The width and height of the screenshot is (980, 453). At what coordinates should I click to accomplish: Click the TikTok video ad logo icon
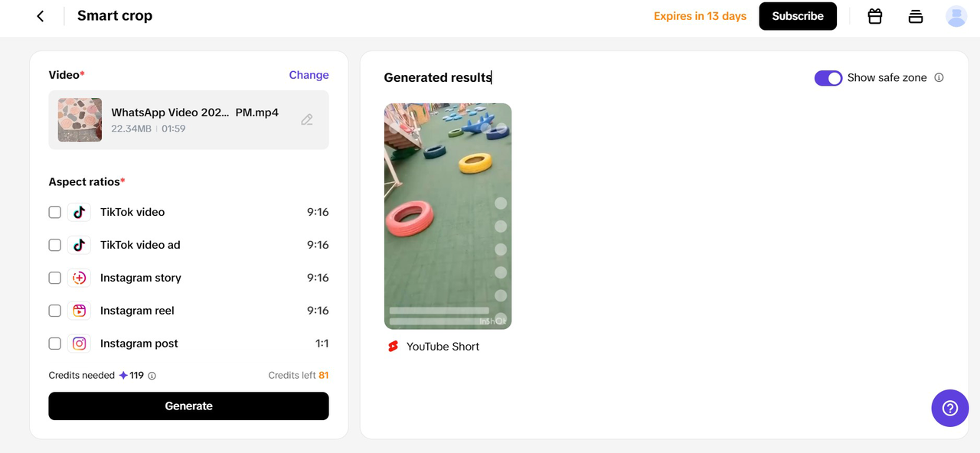[79, 245]
